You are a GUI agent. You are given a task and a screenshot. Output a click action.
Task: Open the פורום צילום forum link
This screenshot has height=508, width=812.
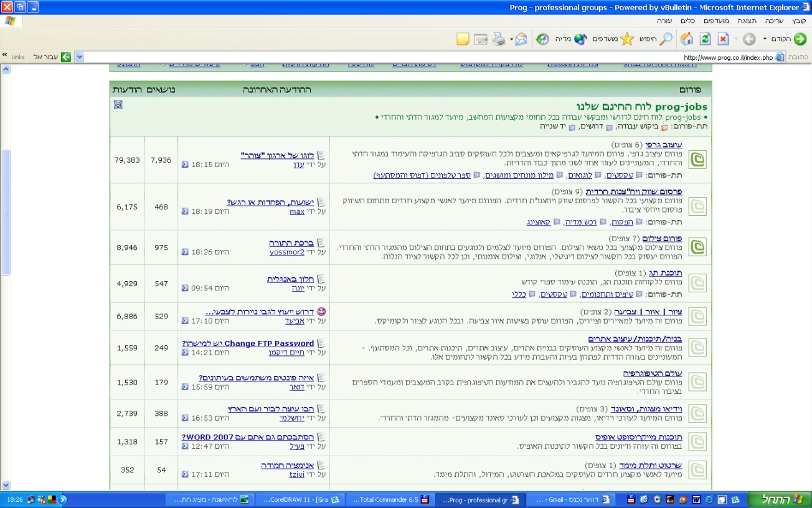click(x=662, y=239)
